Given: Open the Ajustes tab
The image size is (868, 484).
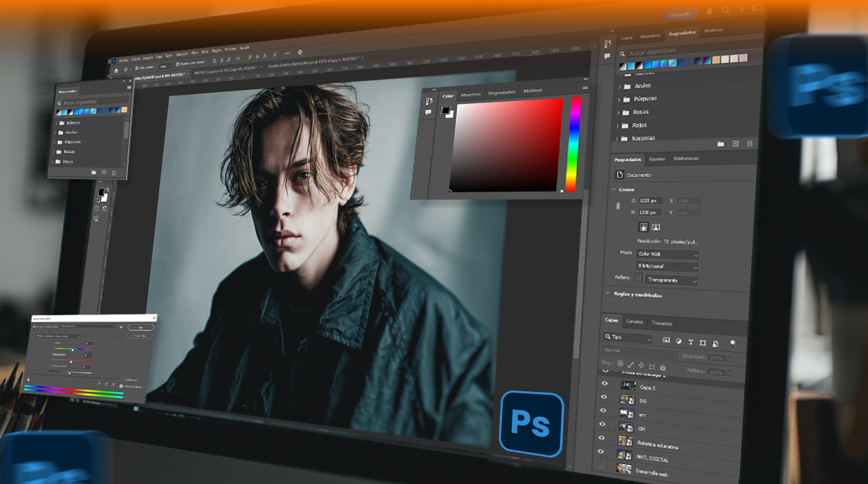Looking at the screenshot, I should pyautogui.click(x=656, y=159).
